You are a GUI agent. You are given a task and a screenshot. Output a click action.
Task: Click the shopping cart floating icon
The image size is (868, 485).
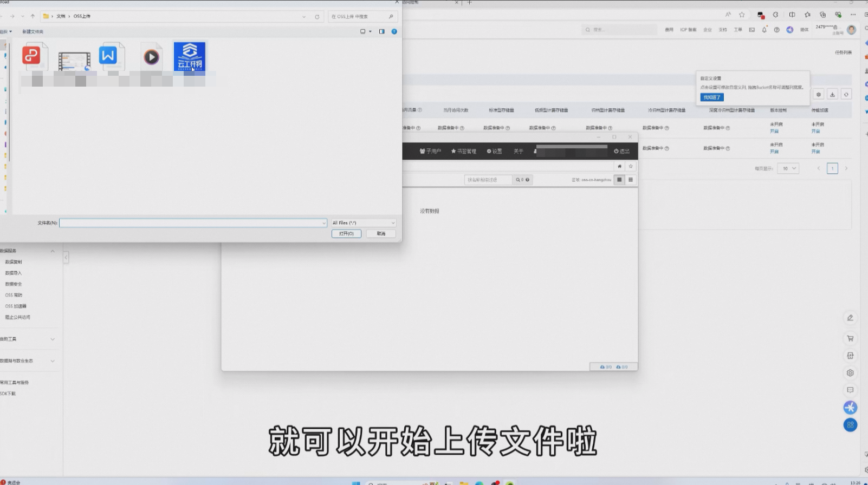click(x=850, y=338)
